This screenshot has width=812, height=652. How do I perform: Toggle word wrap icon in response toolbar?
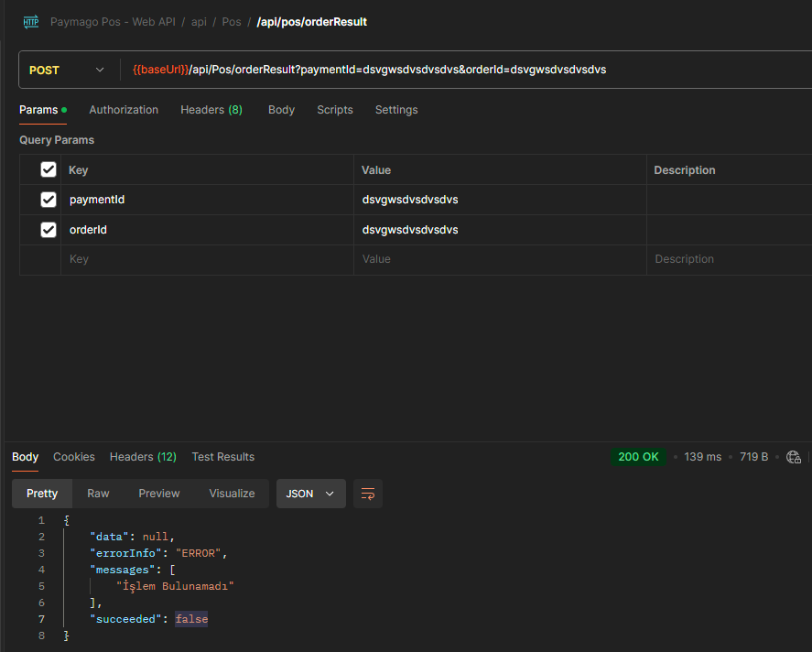point(368,494)
